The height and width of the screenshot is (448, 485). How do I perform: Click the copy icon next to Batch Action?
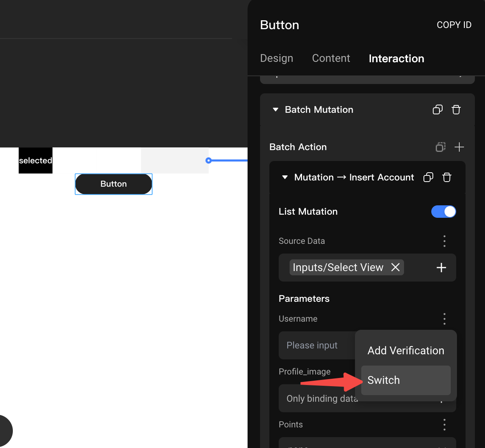440,147
